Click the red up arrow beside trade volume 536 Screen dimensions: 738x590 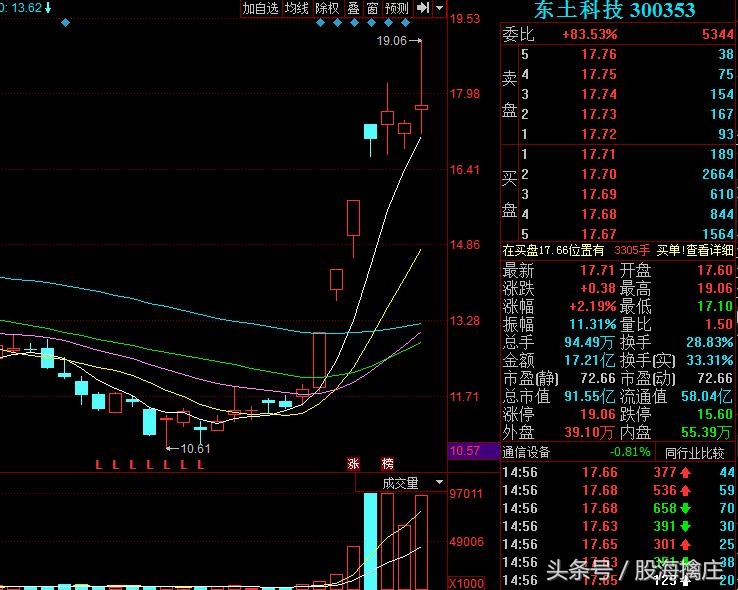685,491
